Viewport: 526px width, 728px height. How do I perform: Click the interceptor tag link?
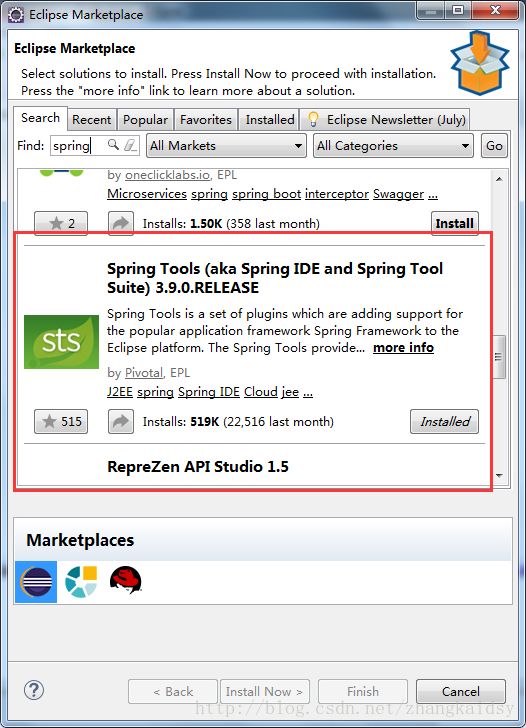click(x=337, y=194)
